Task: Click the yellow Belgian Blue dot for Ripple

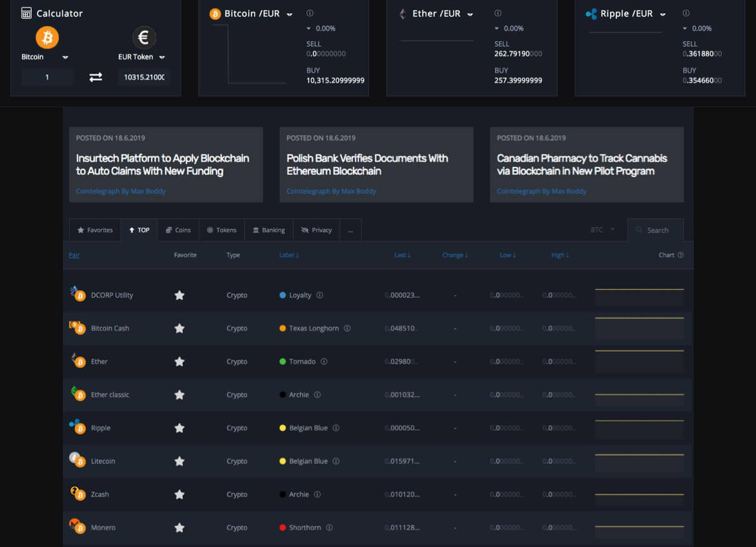Action: (x=282, y=428)
